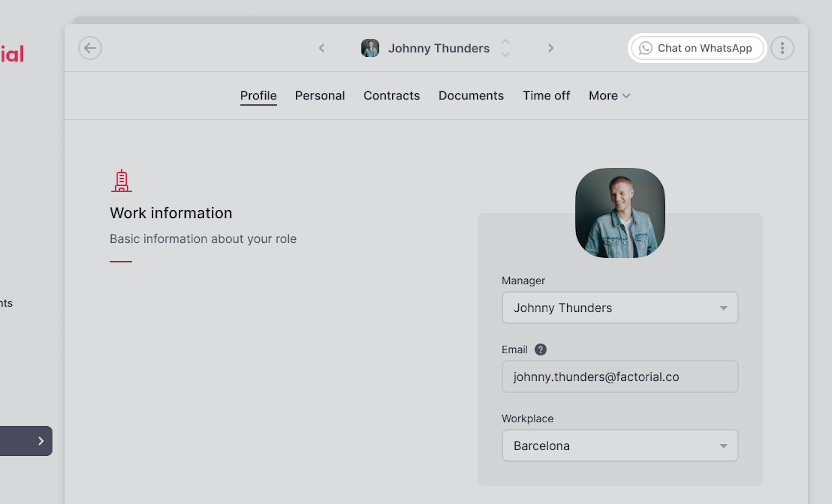Open the Documents tab
Viewport: 832px width, 504px height.
(x=471, y=96)
